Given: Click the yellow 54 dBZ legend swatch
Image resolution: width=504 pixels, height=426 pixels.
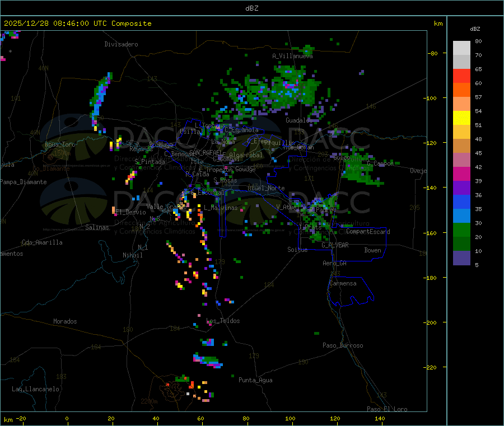Looking at the screenshot, I should (461, 118).
